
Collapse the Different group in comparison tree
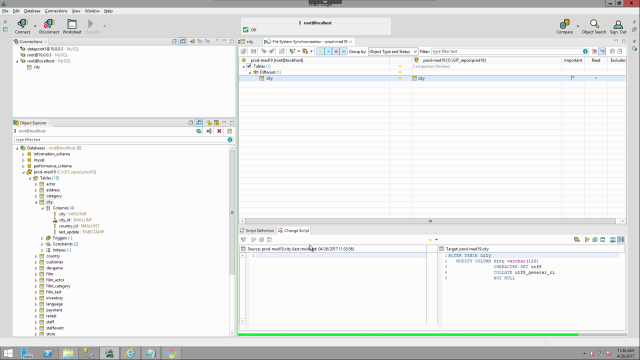point(250,72)
